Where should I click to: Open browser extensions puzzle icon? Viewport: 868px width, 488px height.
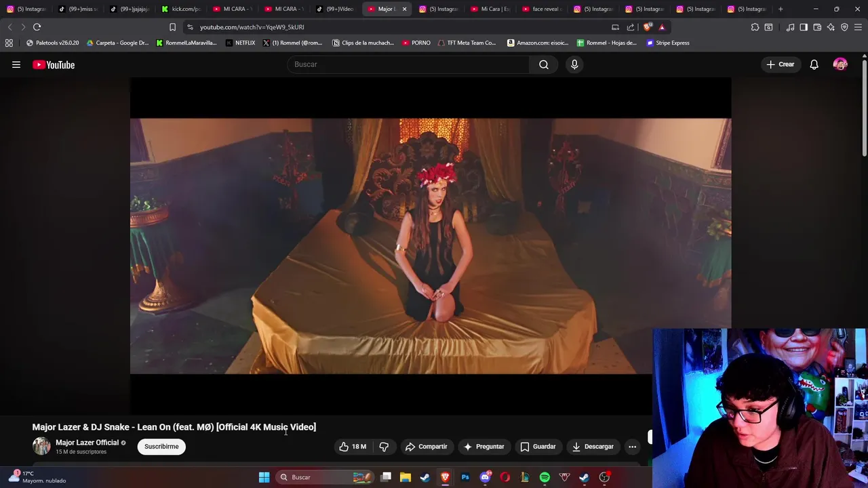755,27
